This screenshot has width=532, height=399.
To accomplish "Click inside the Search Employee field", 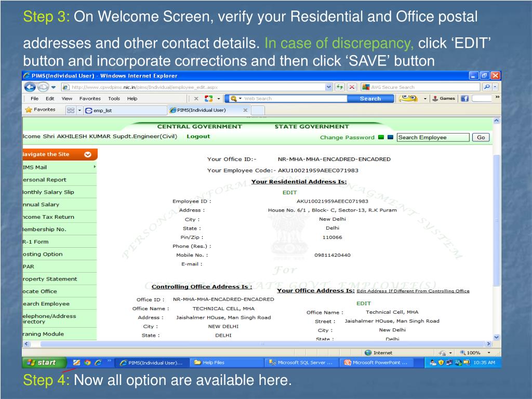I will pos(434,137).
